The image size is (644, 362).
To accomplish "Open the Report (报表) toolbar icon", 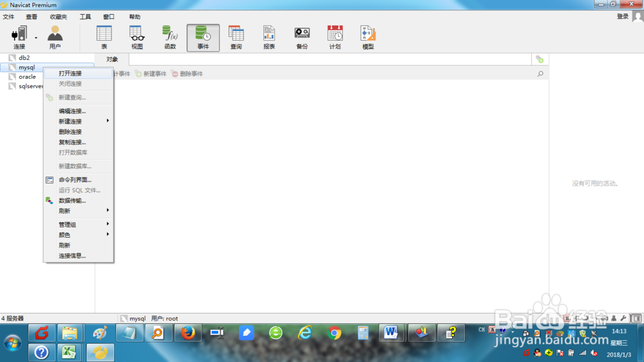I will 269,37.
